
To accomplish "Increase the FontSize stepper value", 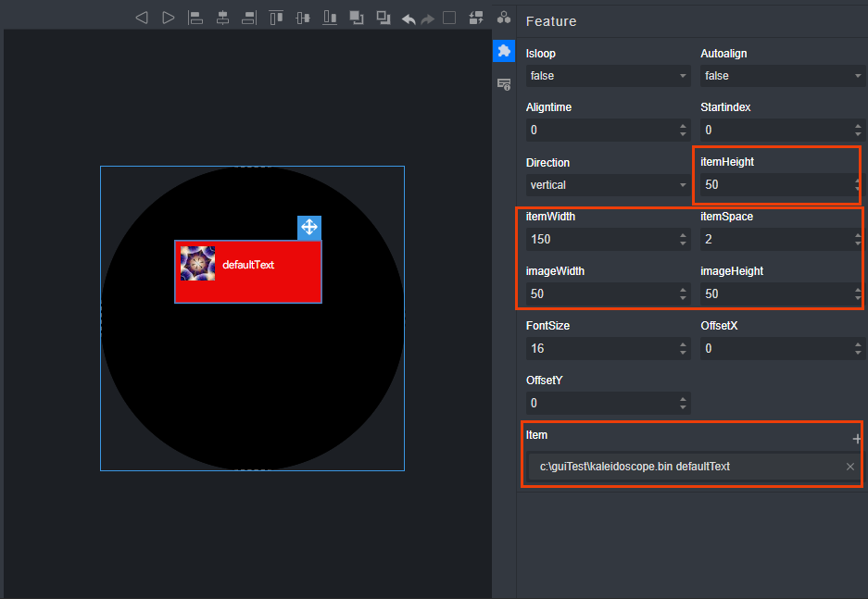I will coord(683,344).
